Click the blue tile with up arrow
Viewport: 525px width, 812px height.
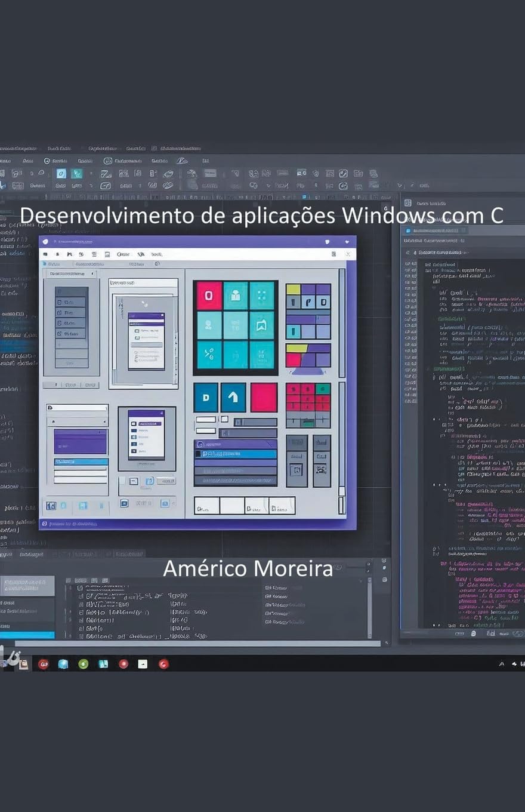[x=233, y=397]
